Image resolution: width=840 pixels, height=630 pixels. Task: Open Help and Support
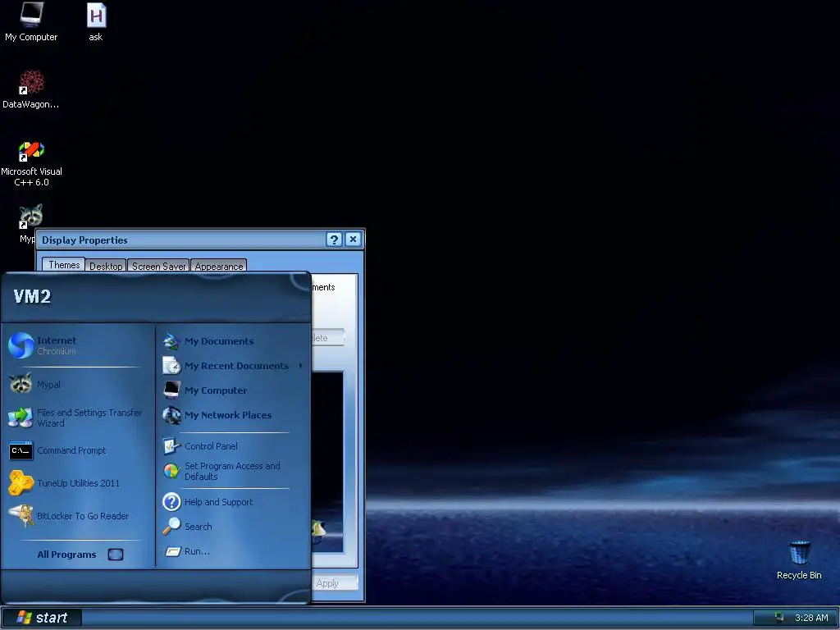point(231,502)
